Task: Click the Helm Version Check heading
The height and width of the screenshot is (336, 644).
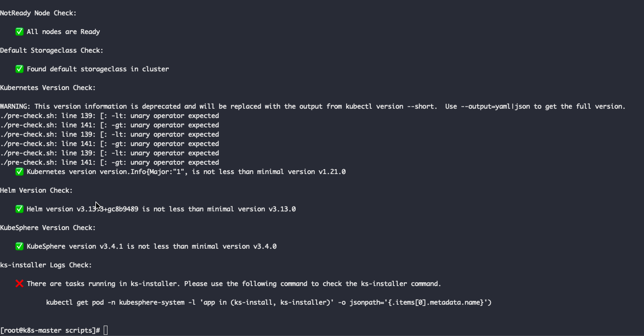Action: coord(36,191)
